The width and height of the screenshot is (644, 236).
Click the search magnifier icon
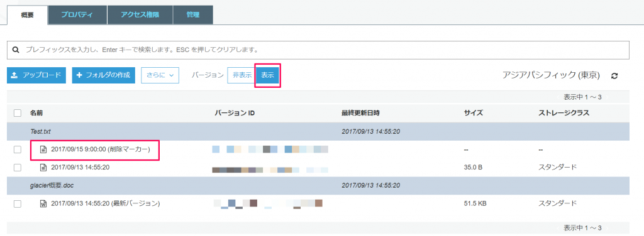click(16, 50)
